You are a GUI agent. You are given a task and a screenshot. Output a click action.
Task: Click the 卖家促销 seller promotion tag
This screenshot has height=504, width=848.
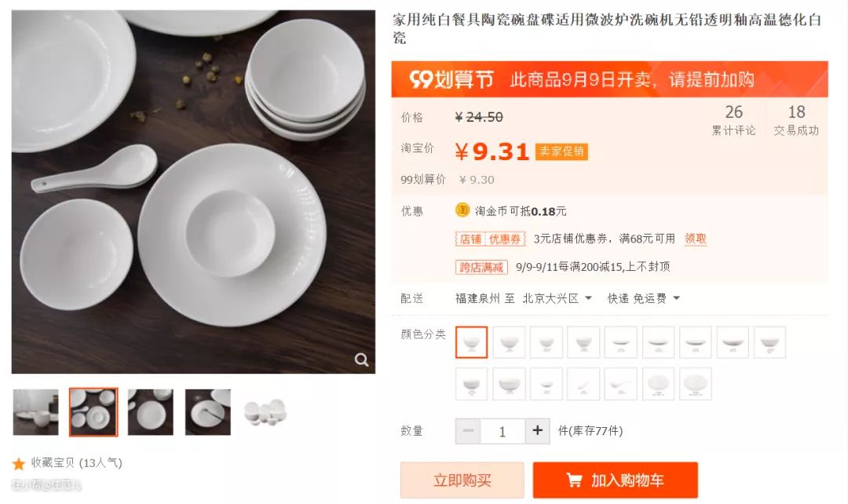coord(561,152)
